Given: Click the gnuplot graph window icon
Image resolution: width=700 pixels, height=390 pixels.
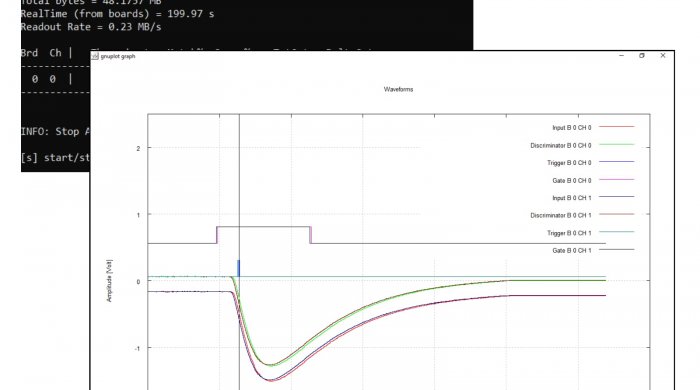Looking at the screenshot, I should point(95,56).
